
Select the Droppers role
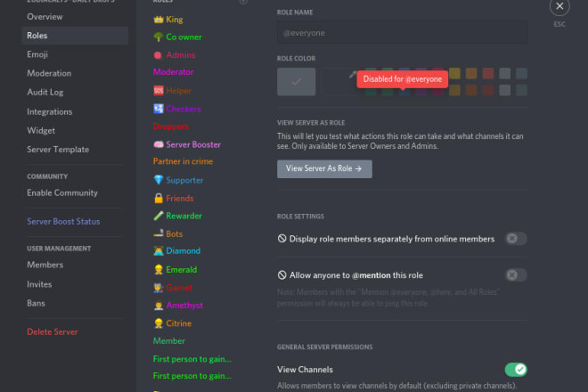171,127
